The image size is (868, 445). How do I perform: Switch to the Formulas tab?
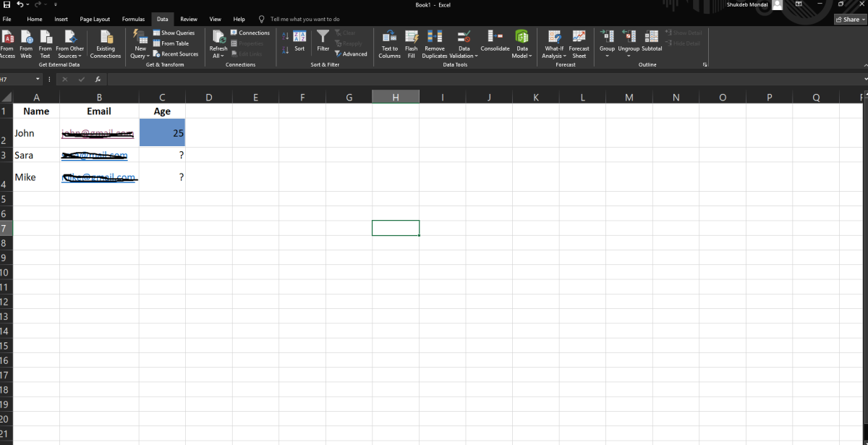(133, 19)
